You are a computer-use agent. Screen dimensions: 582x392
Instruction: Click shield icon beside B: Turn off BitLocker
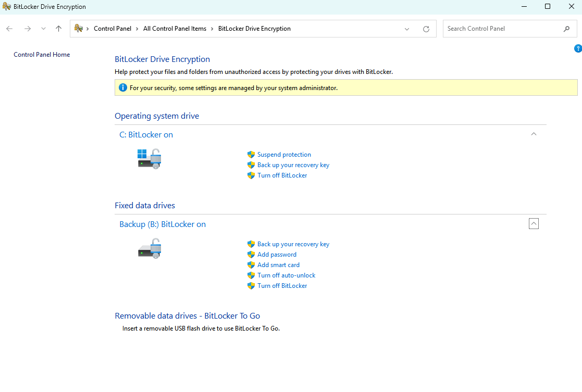click(251, 286)
